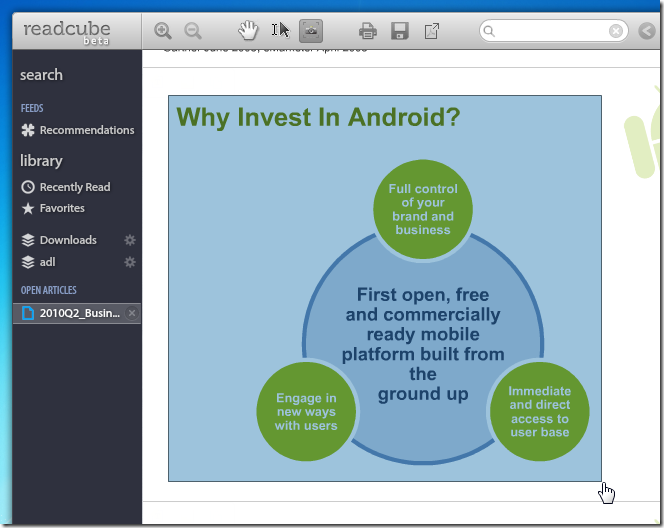Open the Favorites list
Viewport: 664px width, 528px height.
[x=62, y=208]
